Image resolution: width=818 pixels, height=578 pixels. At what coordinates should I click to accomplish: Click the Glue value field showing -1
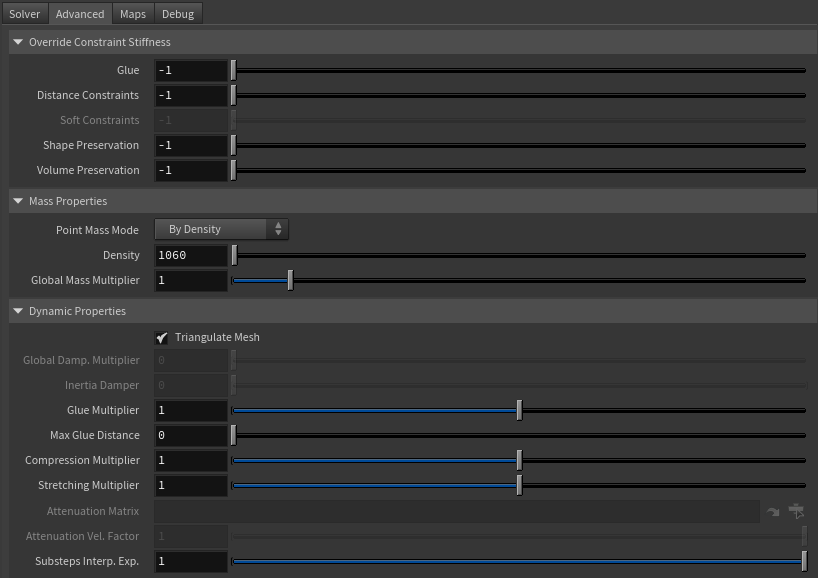click(190, 70)
